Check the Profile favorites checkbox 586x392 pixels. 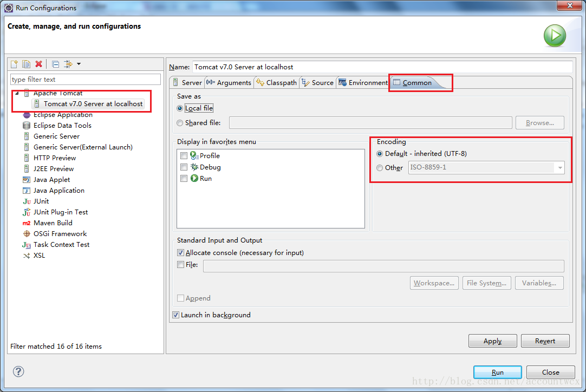[x=184, y=156]
